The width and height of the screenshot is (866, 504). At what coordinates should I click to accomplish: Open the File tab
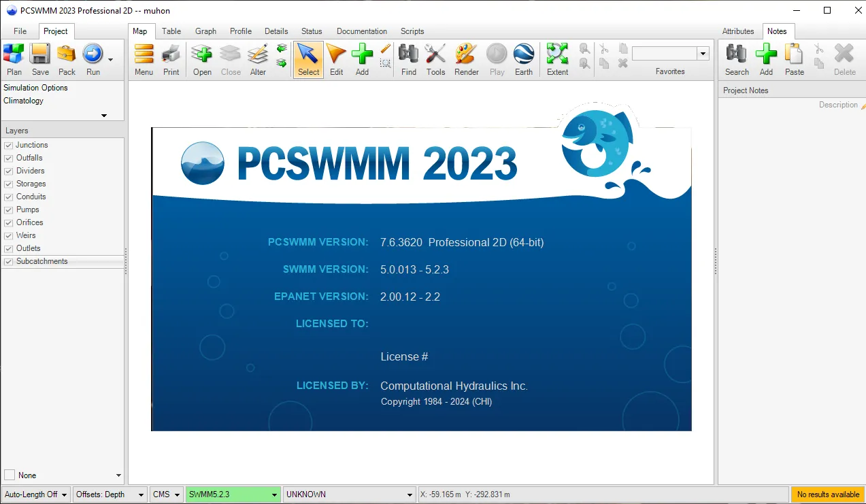click(20, 31)
